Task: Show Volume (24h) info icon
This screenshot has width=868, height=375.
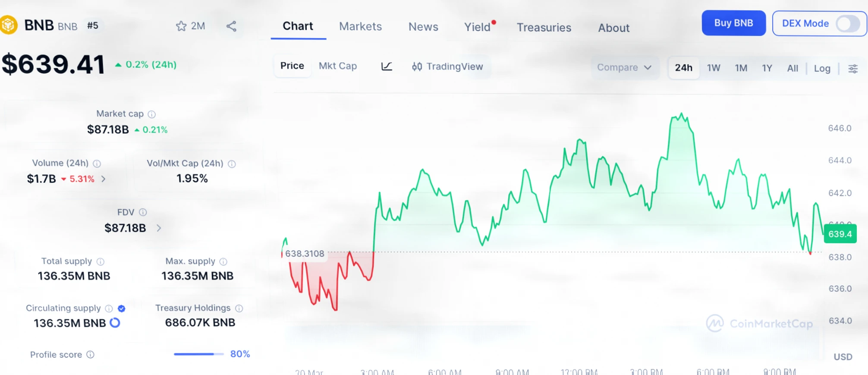Action: coord(97,164)
